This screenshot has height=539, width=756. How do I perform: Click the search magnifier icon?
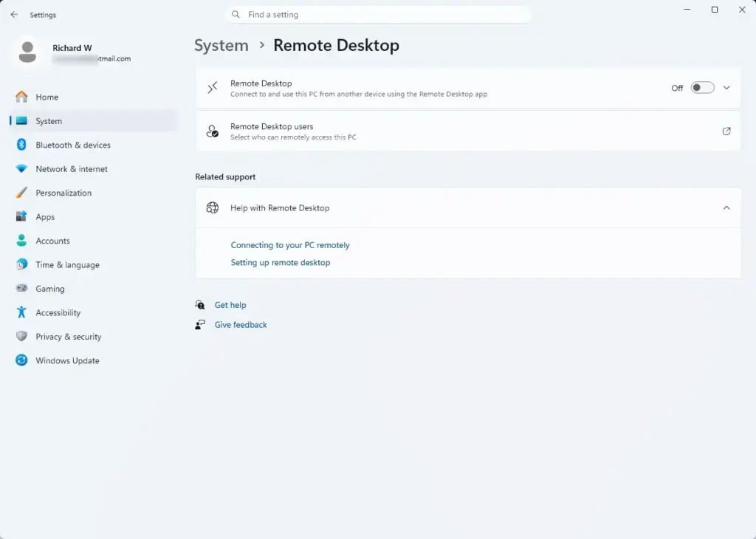coord(236,15)
